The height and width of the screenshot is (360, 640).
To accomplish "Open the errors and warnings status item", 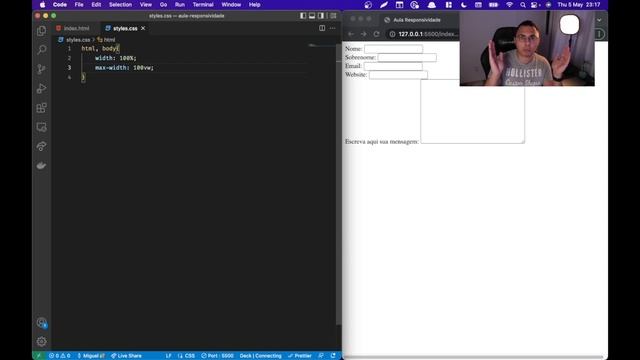I will tap(60, 356).
